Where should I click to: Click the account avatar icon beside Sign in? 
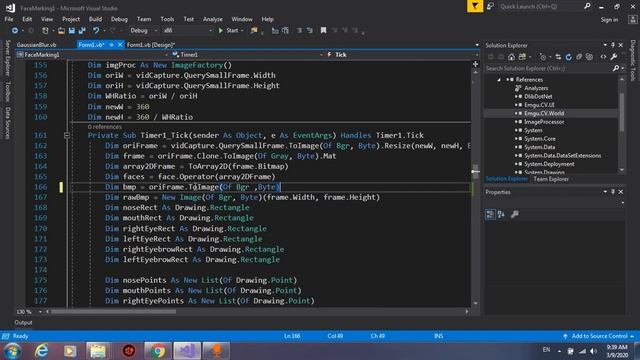point(632,19)
